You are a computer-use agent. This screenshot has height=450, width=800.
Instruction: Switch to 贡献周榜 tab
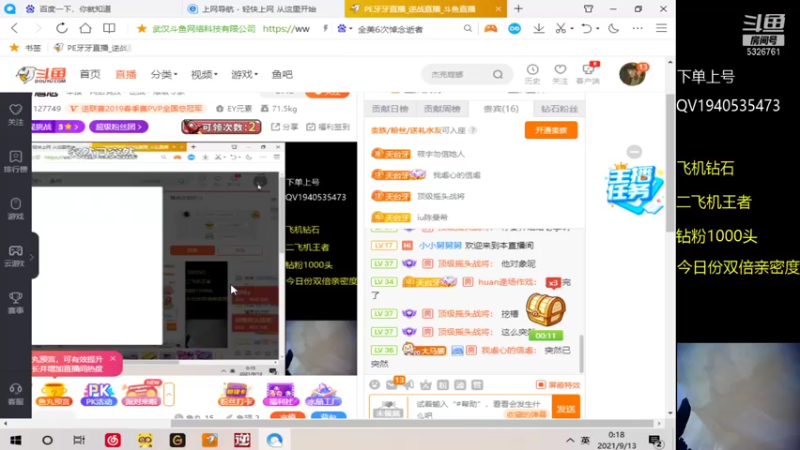click(442, 109)
